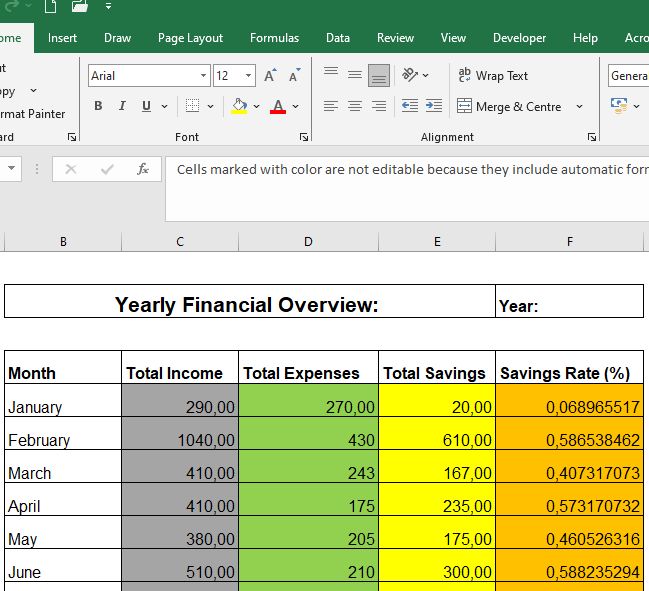This screenshot has width=649, height=591.
Task: Toggle Underline formatting
Action: pyautogui.click(x=146, y=106)
